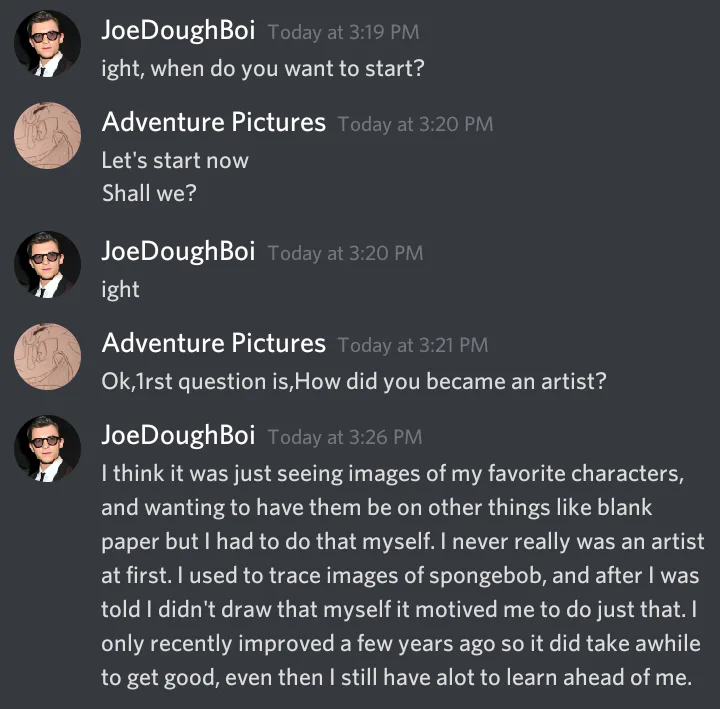Select Adventure Pictures' avatar on the 3:21 PM message
Image resolution: width=720 pixels, height=709 pixels.
pos(47,357)
